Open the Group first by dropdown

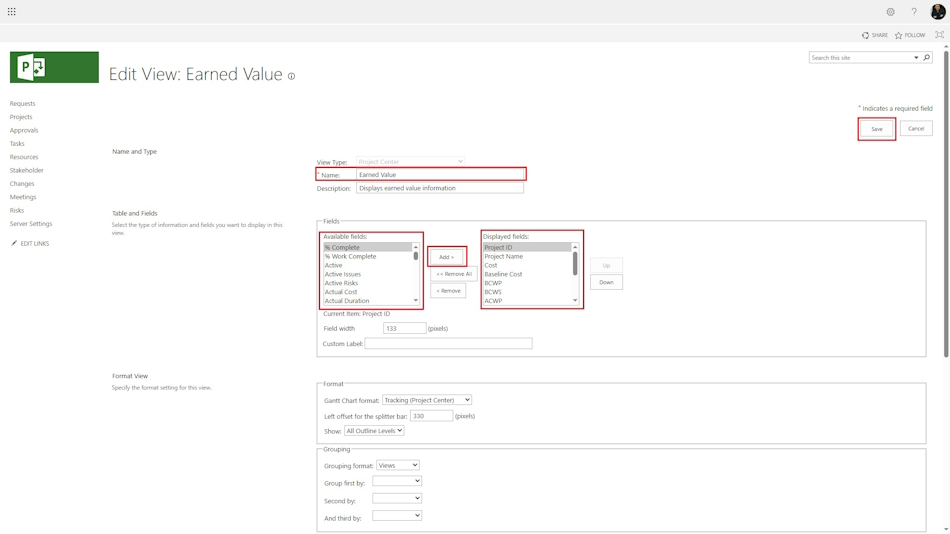[397, 481]
